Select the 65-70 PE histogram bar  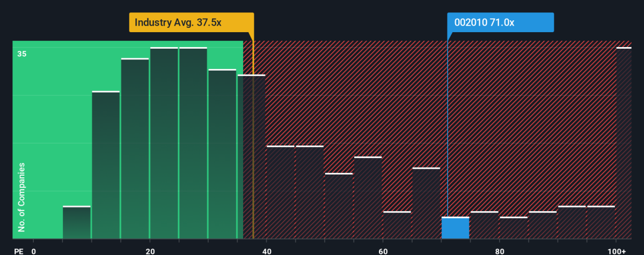(x=426, y=203)
